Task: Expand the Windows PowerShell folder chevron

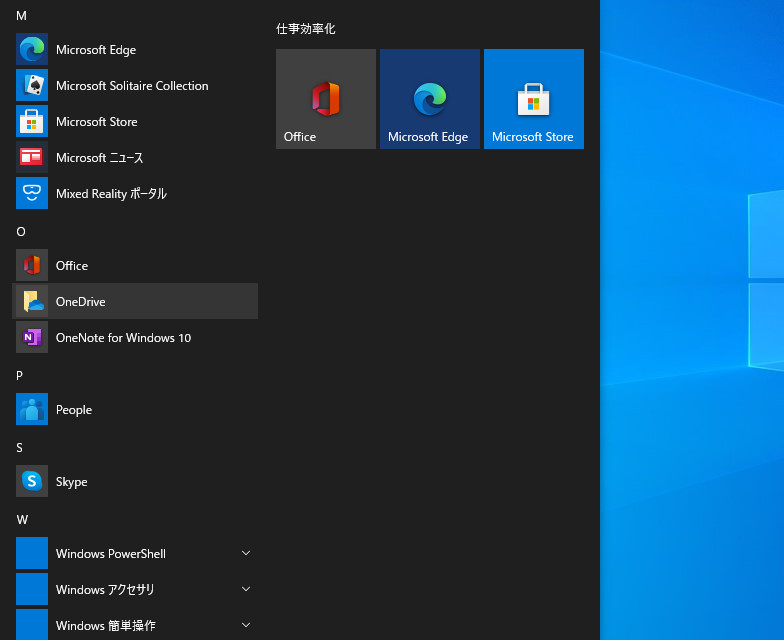Action: [246, 553]
